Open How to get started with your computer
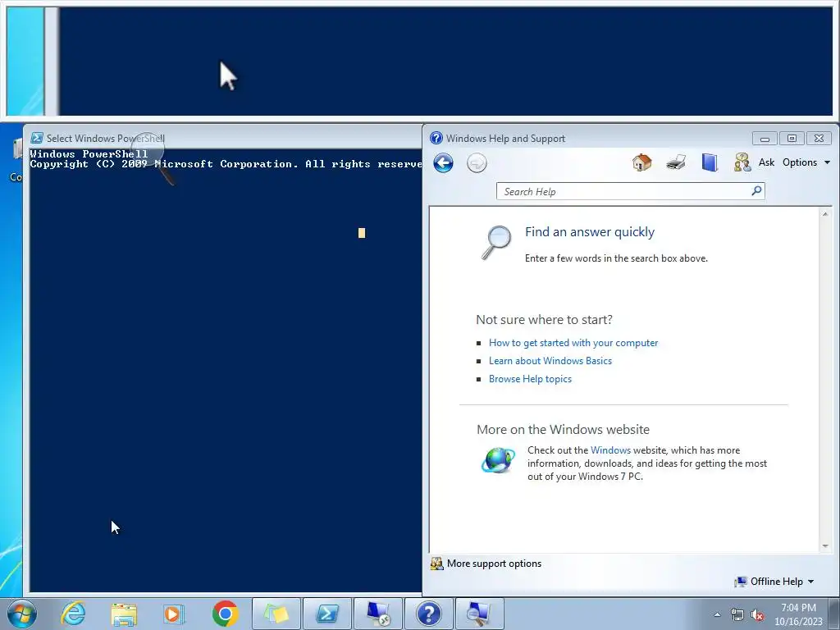840x630 pixels. 573,343
